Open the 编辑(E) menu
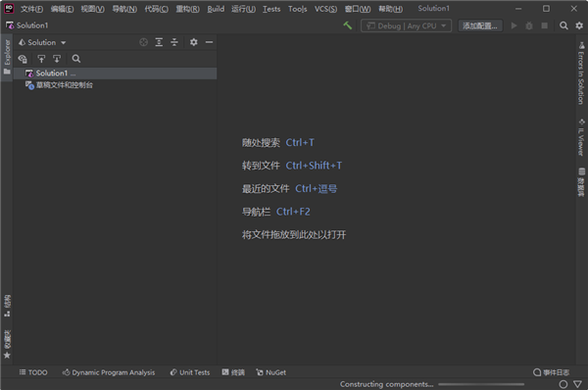 point(62,9)
